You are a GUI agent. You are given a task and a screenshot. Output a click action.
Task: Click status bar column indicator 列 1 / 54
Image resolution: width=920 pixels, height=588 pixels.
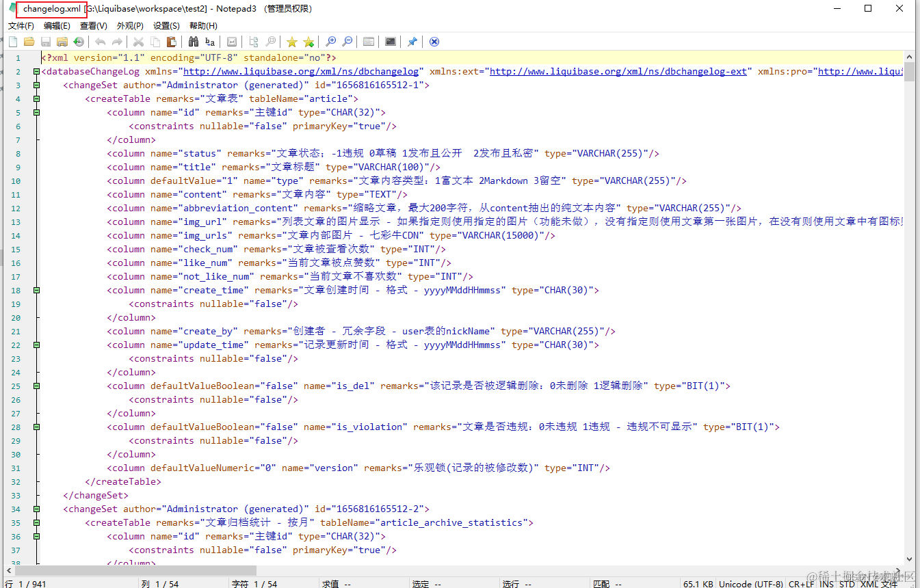tap(159, 583)
